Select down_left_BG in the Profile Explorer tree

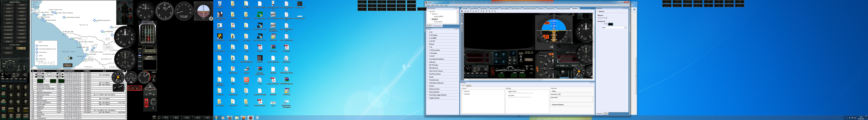pyautogui.click(x=438, y=22)
